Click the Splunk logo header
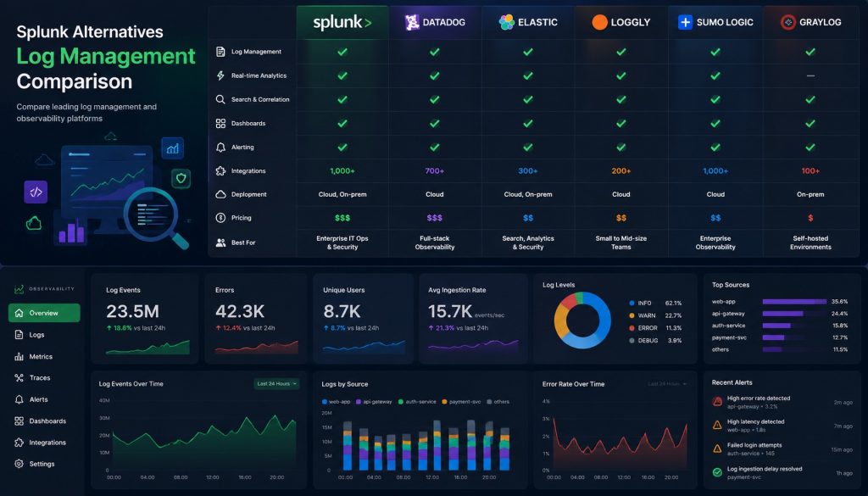868x496 pixels. pos(342,23)
